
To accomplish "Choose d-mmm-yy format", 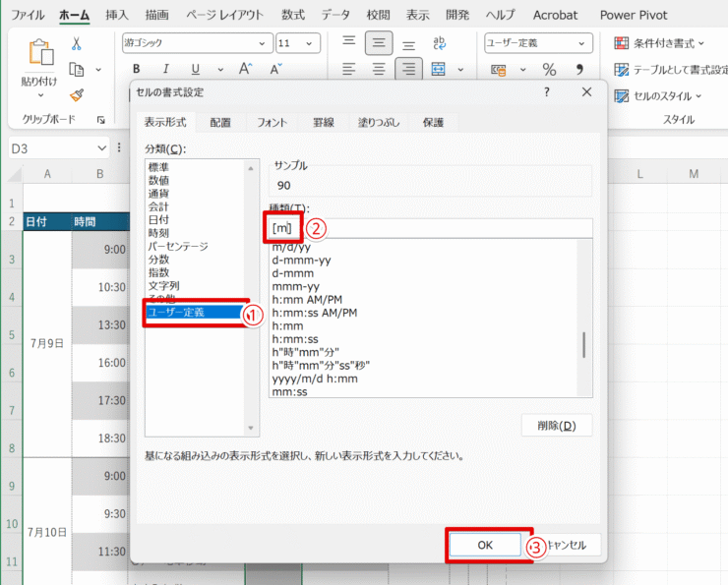I will (x=301, y=260).
